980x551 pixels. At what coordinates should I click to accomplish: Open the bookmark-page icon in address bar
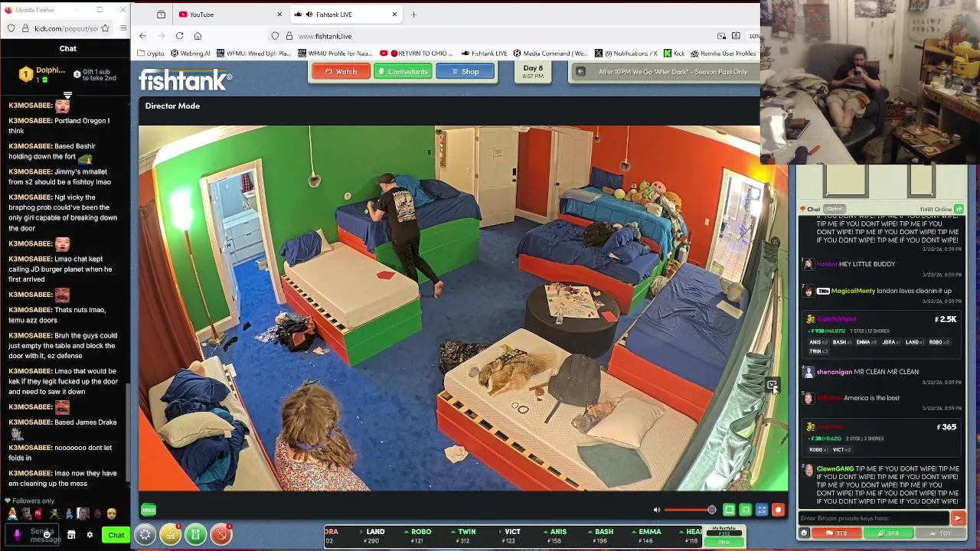[x=736, y=36]
